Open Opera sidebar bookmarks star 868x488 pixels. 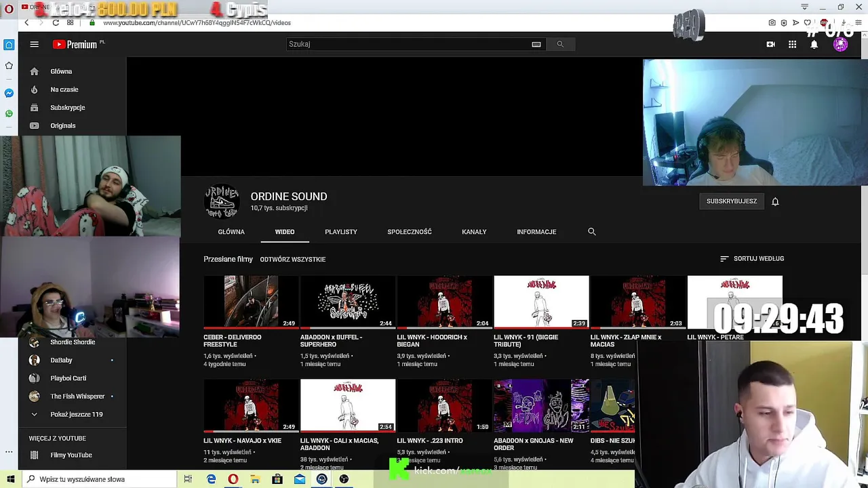click(9, 66)
